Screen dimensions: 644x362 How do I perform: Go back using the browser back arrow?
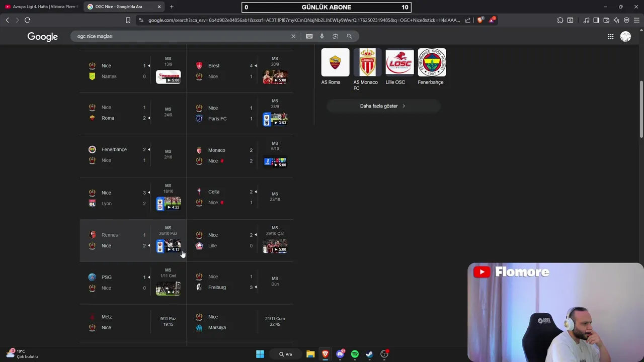(8, 20)
